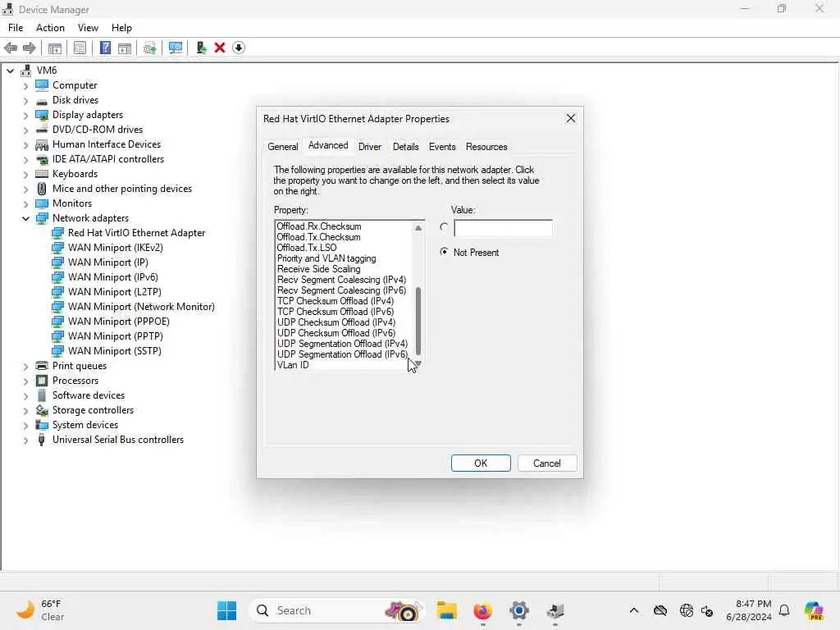Image resolution: width=840 pixels, height=630 pixels.
Task: Click the Properties toolbar icon
Action: pos(80,48)
